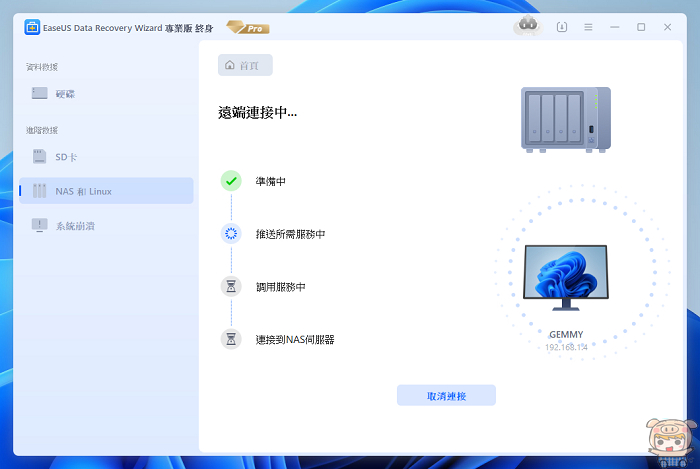Click the update download icon in title bar

coord(562,27)
